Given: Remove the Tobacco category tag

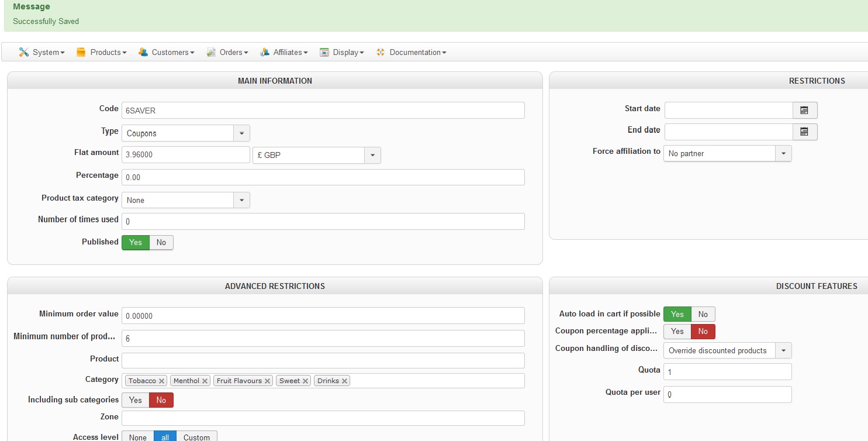Looking at the screenshot, I should 162,381.
